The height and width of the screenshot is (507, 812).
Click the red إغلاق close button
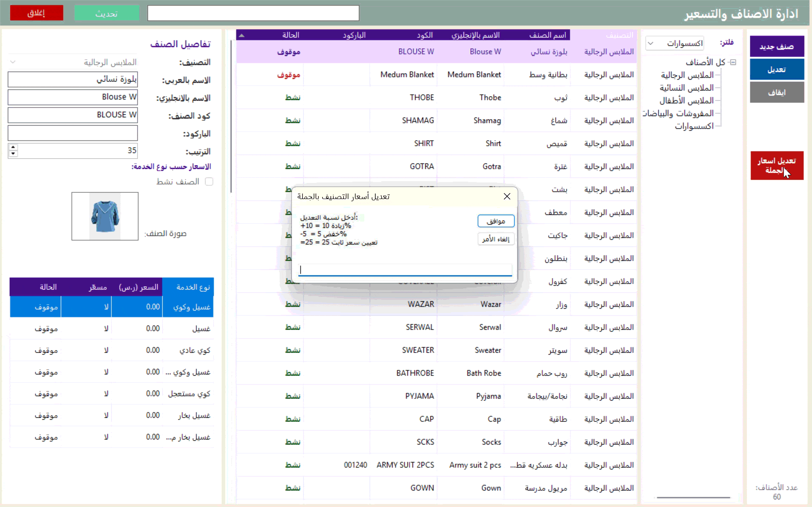37,13
